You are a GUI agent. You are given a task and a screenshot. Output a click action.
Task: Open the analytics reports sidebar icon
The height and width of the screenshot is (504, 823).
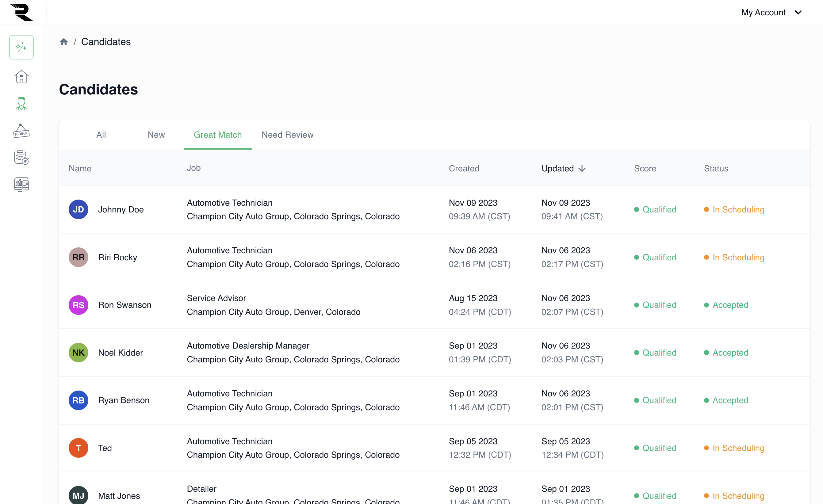click(21, 184)
